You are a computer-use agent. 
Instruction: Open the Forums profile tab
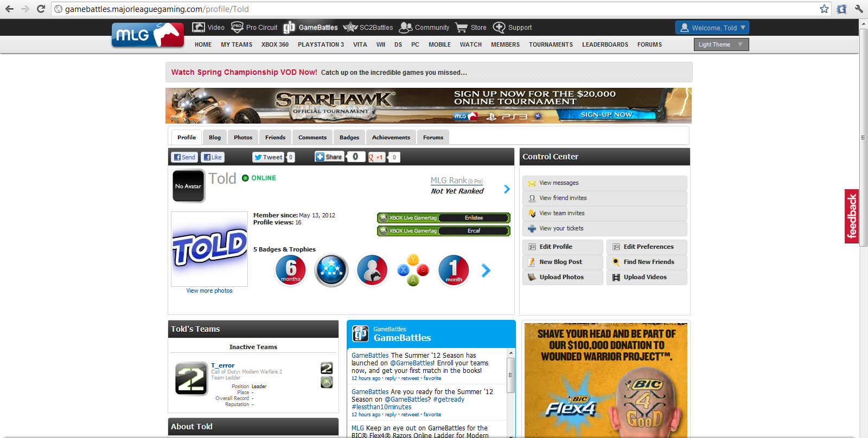433,137
